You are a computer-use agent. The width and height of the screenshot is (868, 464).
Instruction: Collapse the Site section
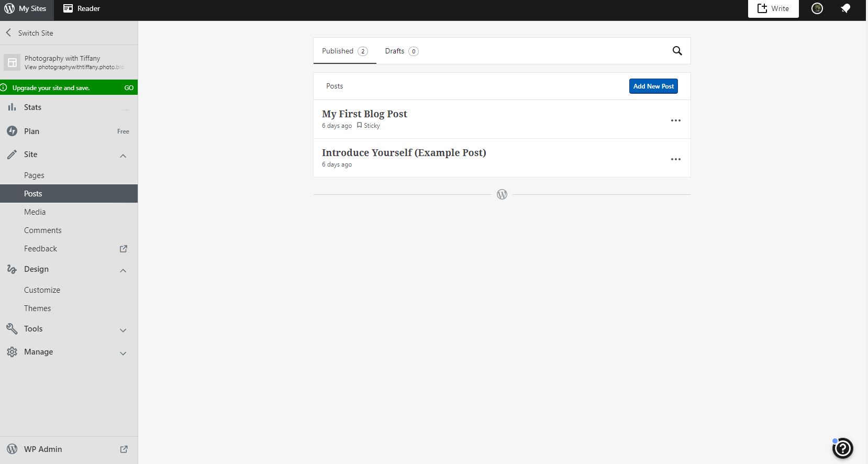123,156
